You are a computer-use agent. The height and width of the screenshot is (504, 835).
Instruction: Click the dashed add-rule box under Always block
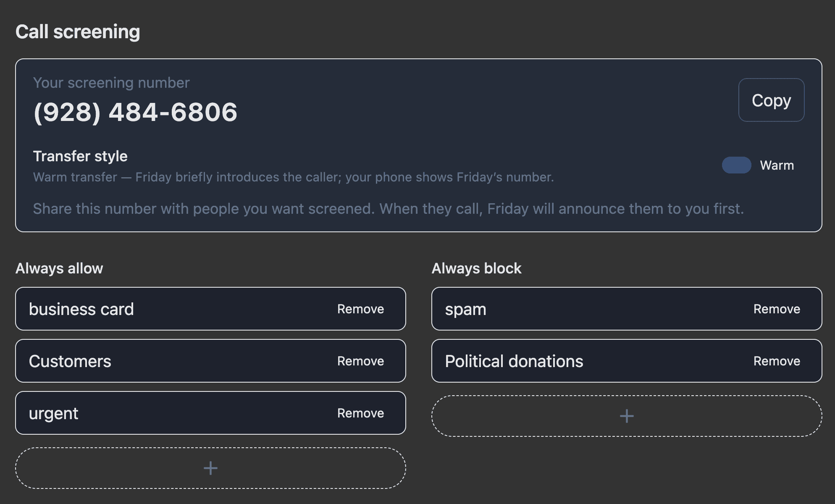[x=626, y=416]
